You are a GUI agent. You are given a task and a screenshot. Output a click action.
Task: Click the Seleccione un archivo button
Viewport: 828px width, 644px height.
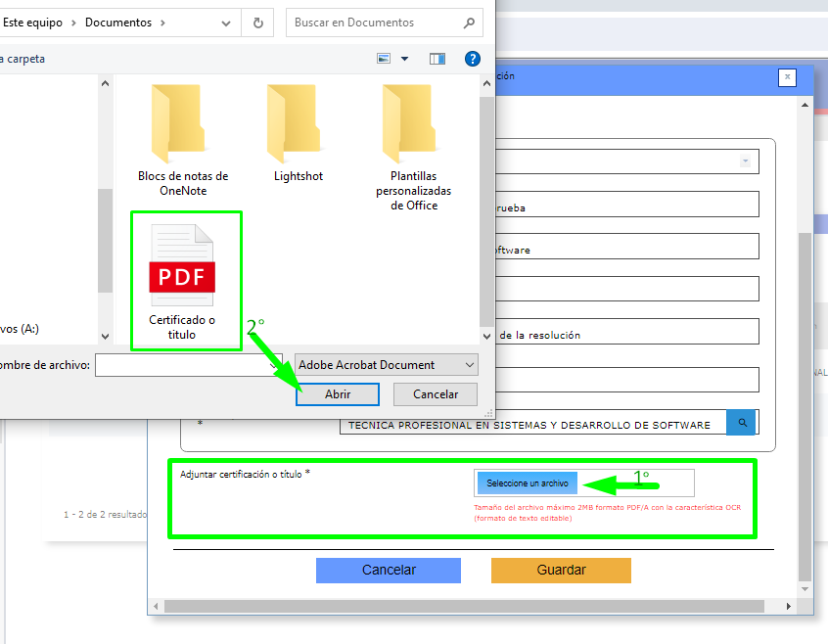[528, 483]
